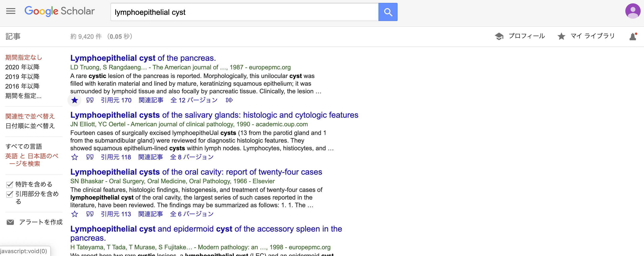Open the user account avatar

pyautogui.click(x=633, y=11)
